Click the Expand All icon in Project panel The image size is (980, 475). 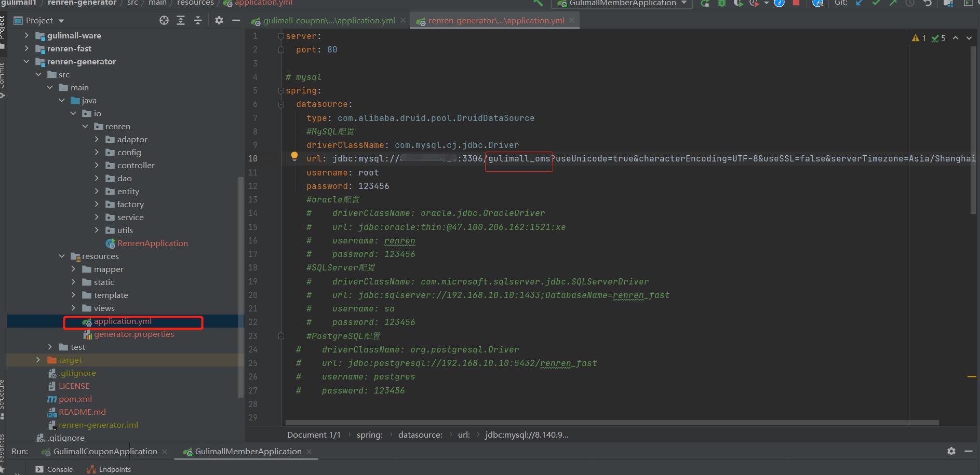pyautogui.click(x=181, y=20)
